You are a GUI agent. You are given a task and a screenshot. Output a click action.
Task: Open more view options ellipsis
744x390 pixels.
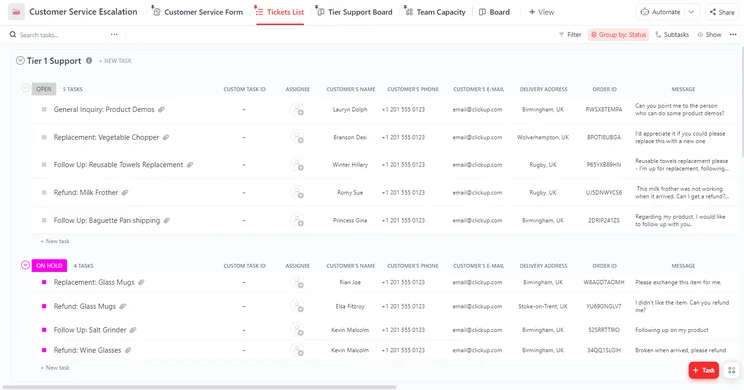[733, 35]
